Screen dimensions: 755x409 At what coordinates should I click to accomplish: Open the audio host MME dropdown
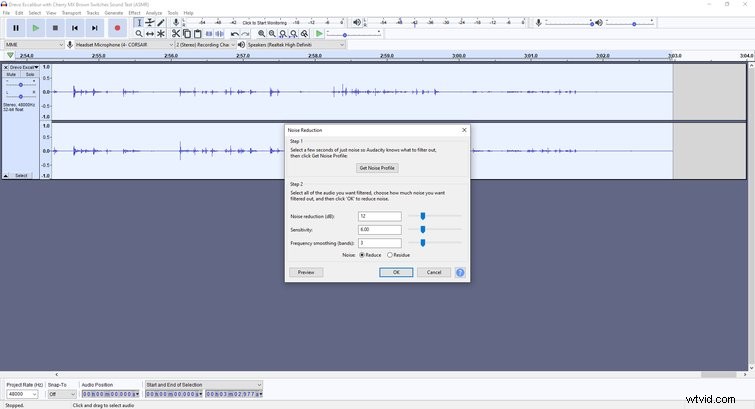coord(34,44)
